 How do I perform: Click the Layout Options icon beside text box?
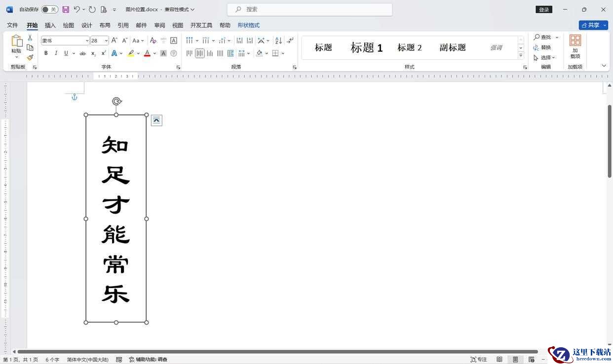pyautogui.click(x=156, y=120)
